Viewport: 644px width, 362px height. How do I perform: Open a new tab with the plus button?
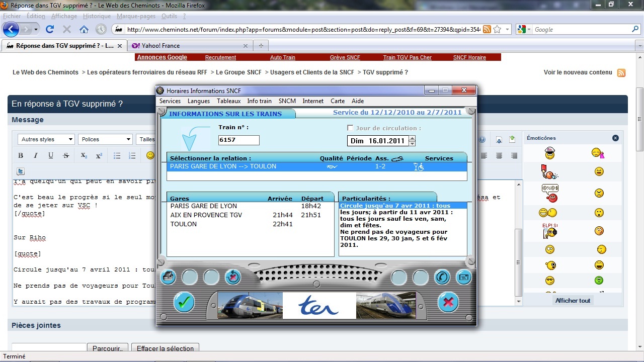261,45
